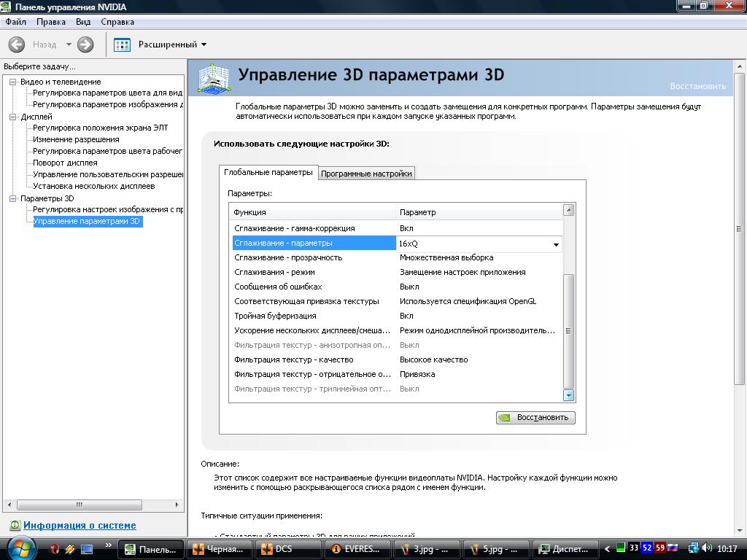Select Сглаживания - режим row
The height and width of the screenshot is (560, 747).
398,273
